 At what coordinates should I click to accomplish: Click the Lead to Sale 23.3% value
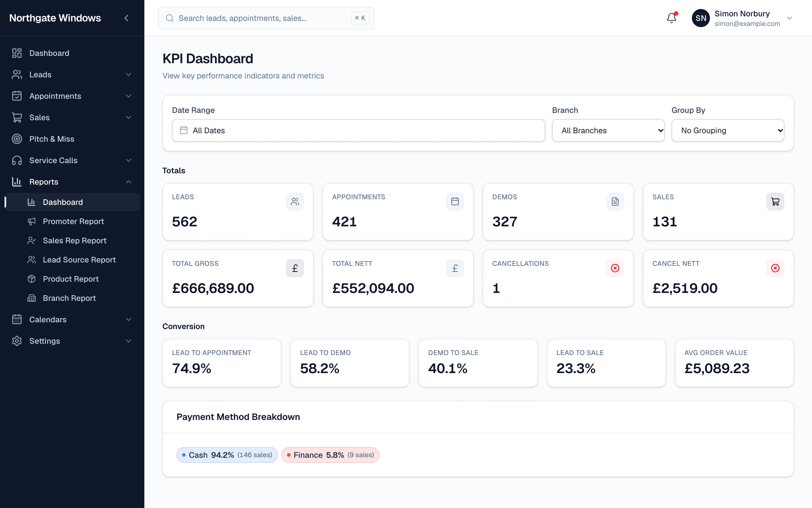click(x=576, y=368)
